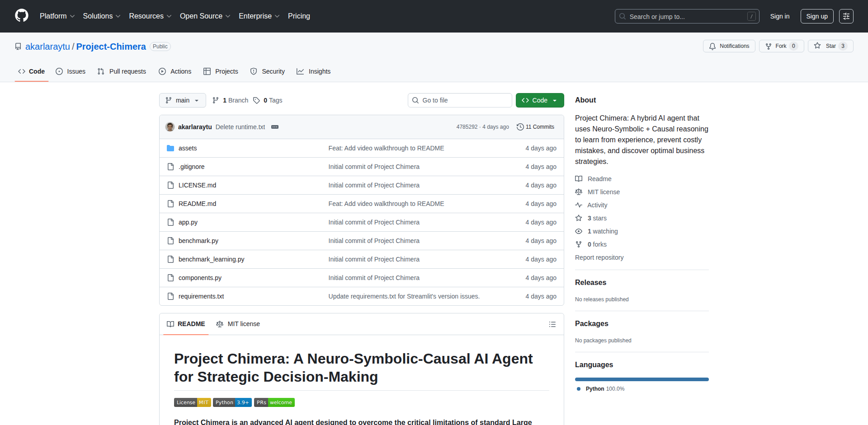Viewport: 868px width, 425px height.
Task: Open the Pricing link in header
Action: pyautogui.click(x=299, y=16)
